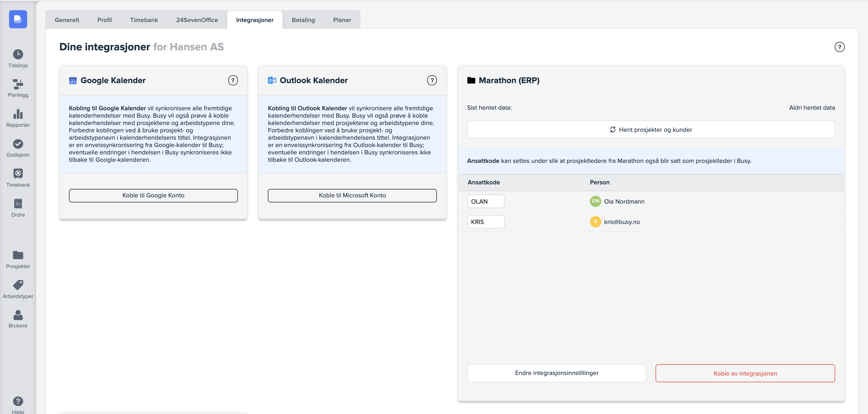Open the Ordre receipt icon
This screenshot has width=868, height=414.
click(x=18, y=204)
